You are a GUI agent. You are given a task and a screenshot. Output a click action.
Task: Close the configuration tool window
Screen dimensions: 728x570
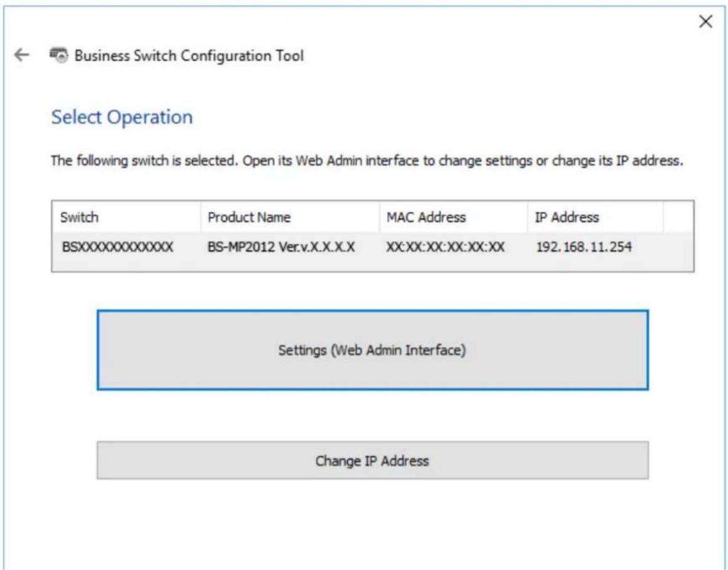[705, 21]
